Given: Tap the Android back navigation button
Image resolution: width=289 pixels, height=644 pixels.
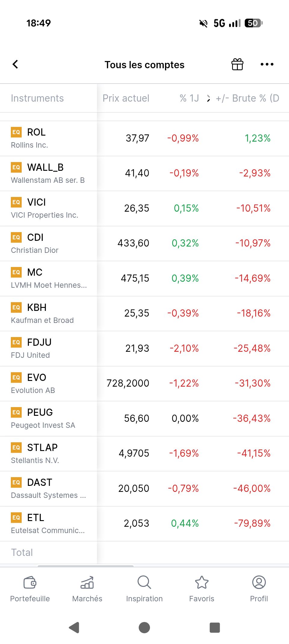Looking at the screenshot, I should 74,627.
